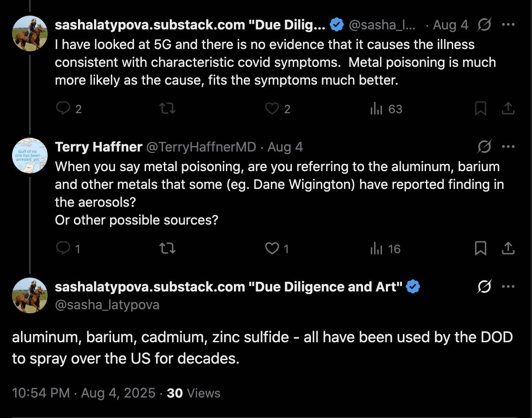Like the metal poisoning tweet with 2 likes
The height and width of the screenshot is (418, 532).
(272, 109)
